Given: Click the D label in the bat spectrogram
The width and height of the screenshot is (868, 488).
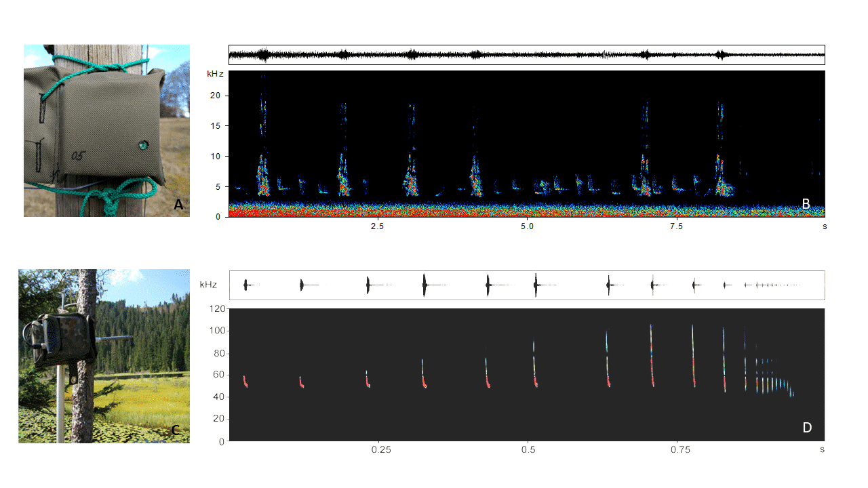Looking at the screenshot, I should click(807, 428).
